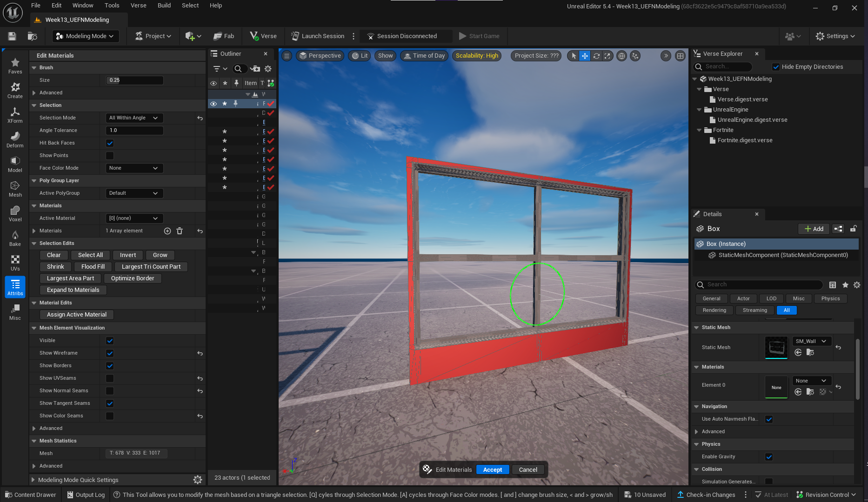The width and height of the screenshot is (868, 502).
Task: Click the Angle Tolerance value field
Action: pos(134,131)
